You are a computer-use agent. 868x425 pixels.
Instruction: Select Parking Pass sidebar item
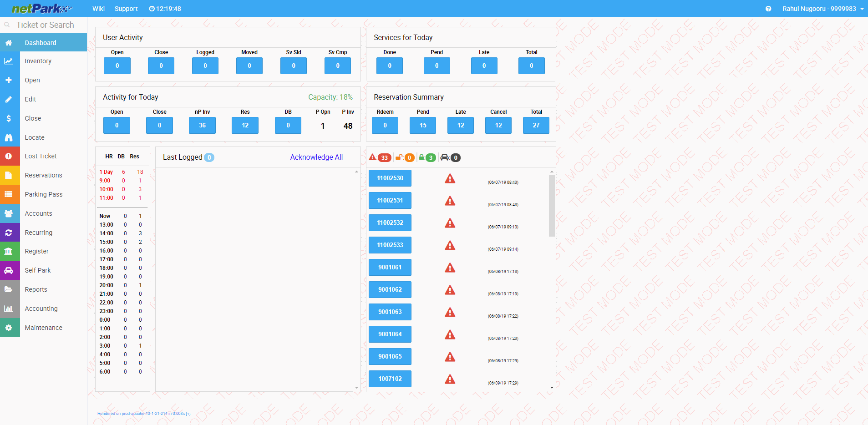coord(44,194)
